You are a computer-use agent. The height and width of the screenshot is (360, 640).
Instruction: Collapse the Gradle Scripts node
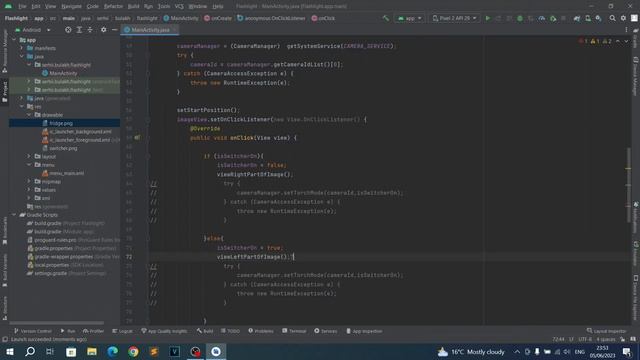14,215
